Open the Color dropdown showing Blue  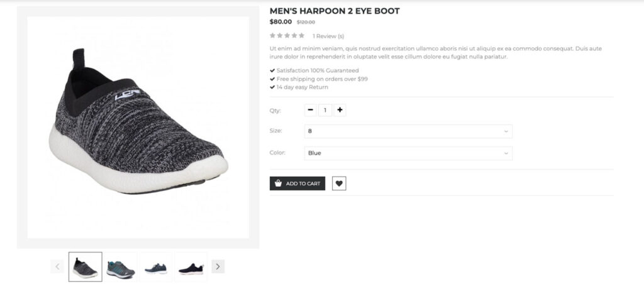[x=408, y=153]
